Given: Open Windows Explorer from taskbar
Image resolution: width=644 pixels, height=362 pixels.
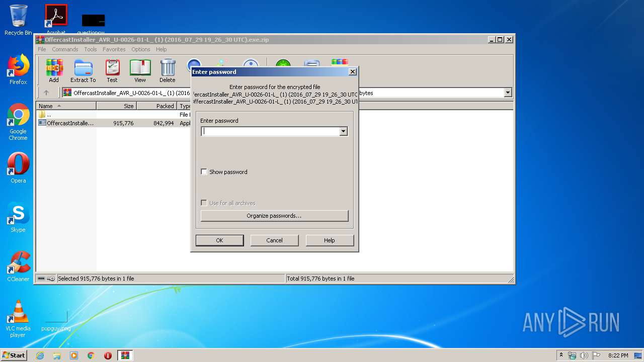Looking at the screenshot, I should (57, 355).
